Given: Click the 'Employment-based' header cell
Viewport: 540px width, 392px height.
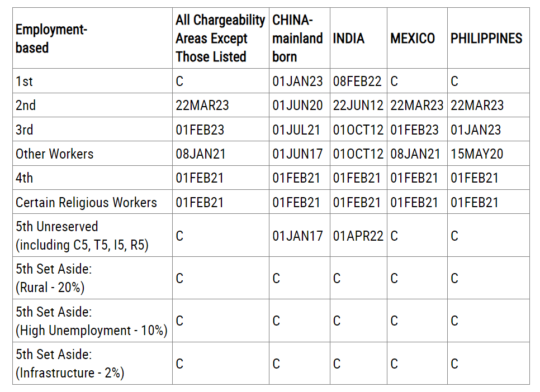Looking at the screenshot, I should 51,39.
